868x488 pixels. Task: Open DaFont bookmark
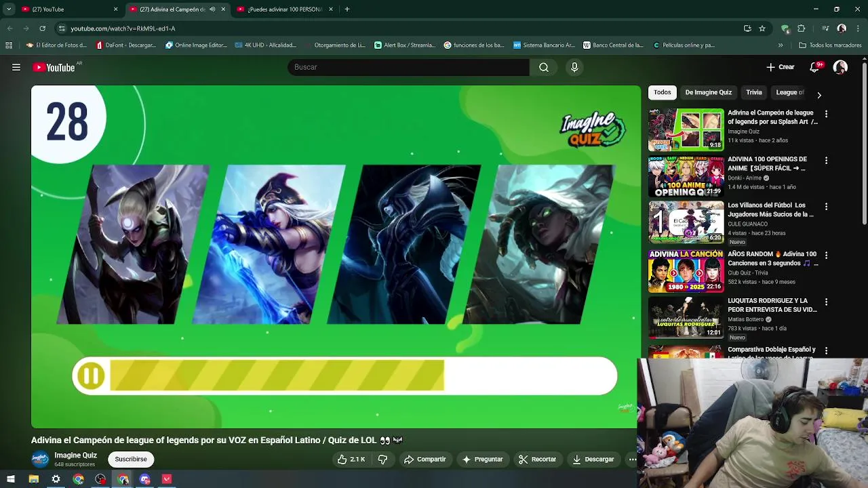pyautogui.click(x=126, y=45)
